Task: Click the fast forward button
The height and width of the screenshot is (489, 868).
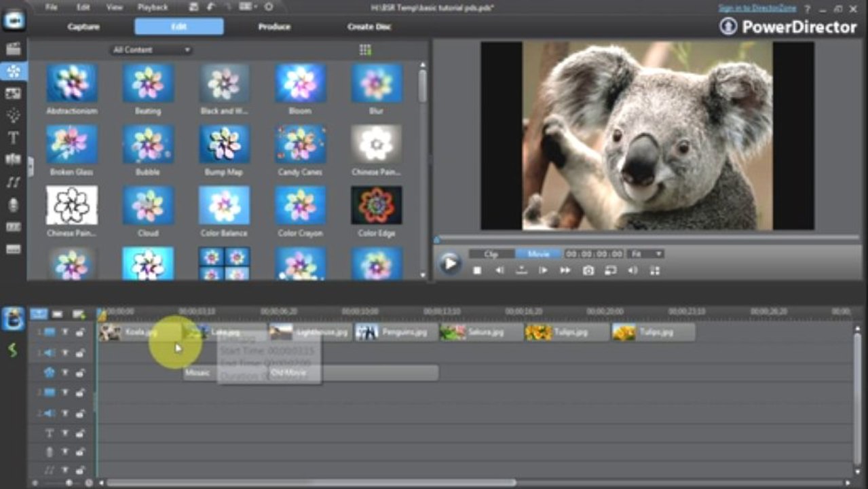Action: point(565,270)
